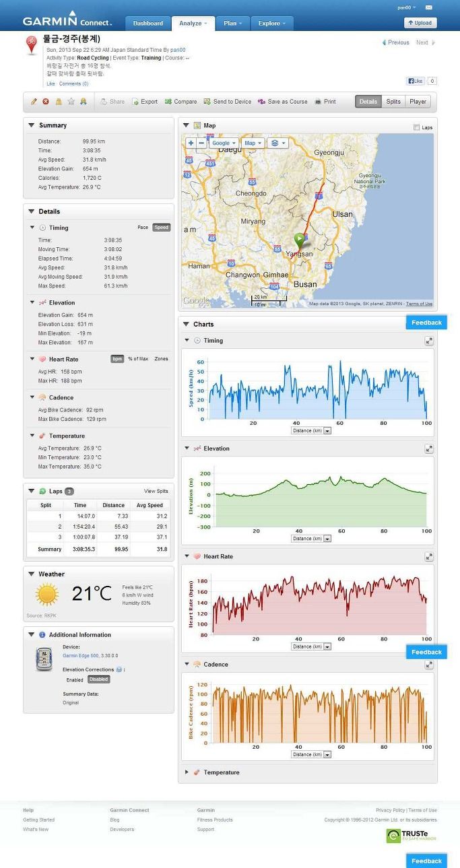460x868 pixels.
Task: Enlarge the Cadence chart with its expand icon
Action: point(429,665)
